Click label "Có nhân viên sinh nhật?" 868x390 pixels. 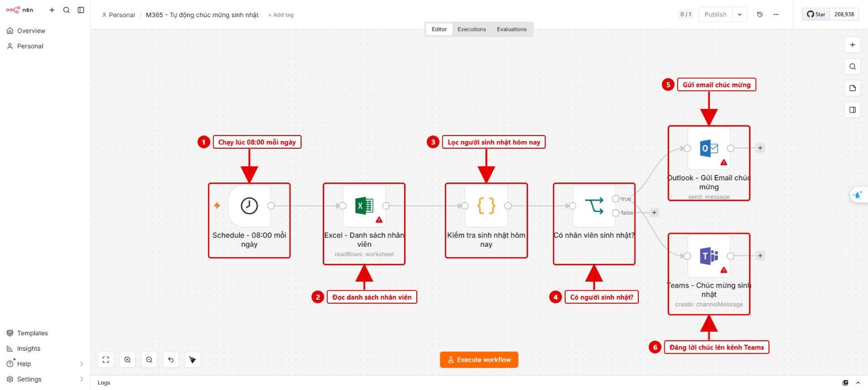(594, 235)
